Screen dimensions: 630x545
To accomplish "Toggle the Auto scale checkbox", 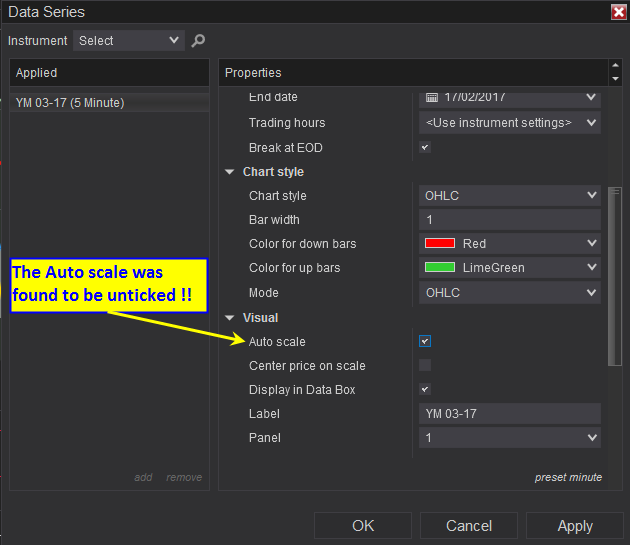I will tap(425, 341).
